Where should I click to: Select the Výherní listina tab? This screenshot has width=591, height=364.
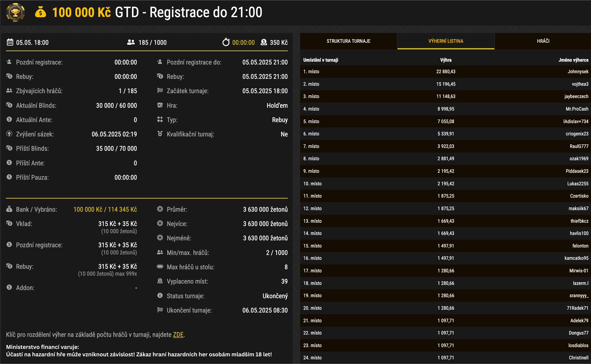[x=446, y=41]
